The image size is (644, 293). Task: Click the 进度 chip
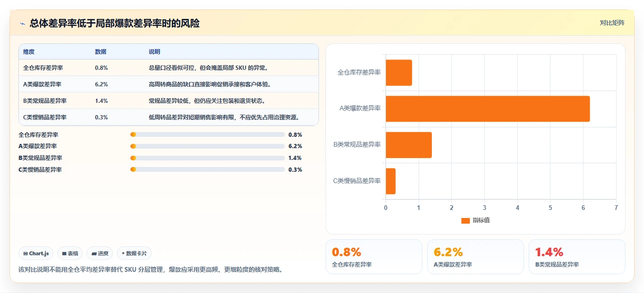point(100,253)
